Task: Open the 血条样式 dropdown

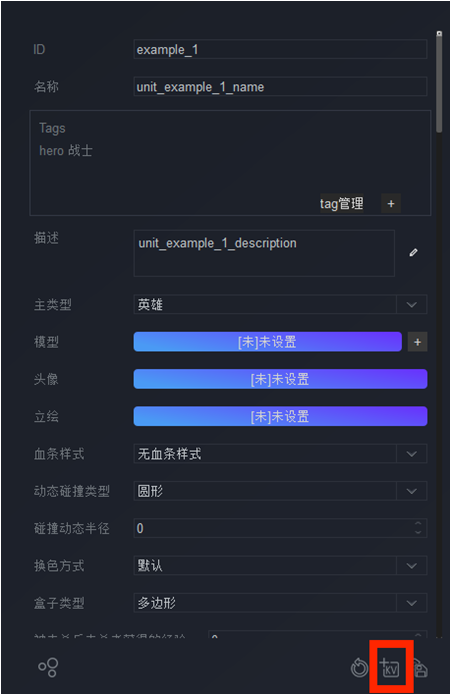Action: pos(280,453)
